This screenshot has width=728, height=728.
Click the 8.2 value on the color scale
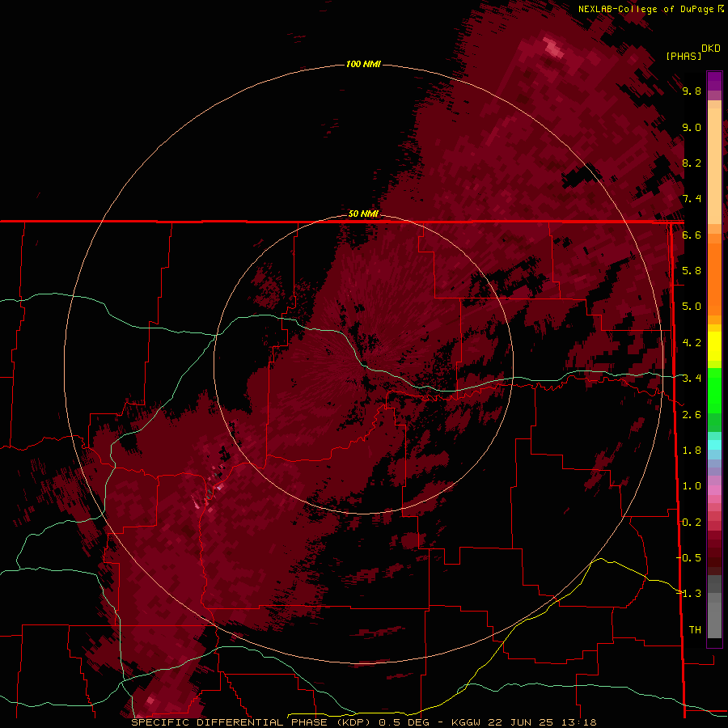692,163
